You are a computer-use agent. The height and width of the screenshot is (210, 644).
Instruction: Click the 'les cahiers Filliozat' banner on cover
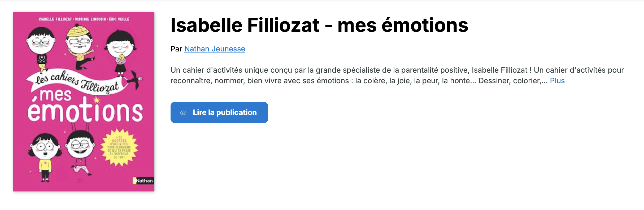click(x=77, y=82)
